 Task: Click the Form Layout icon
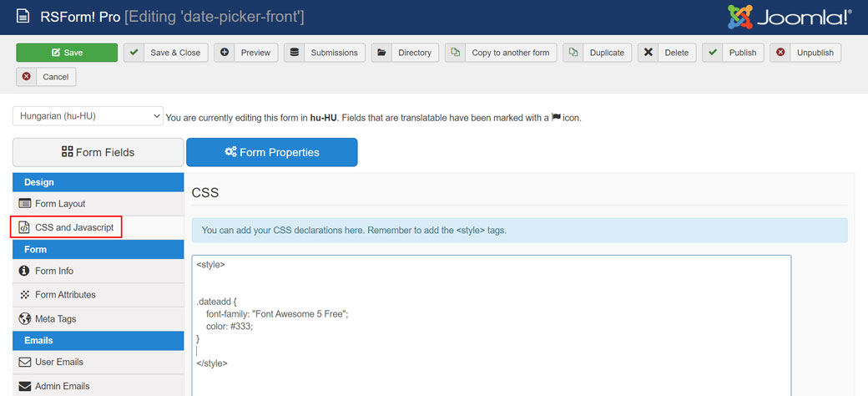pyautogui.click(x=24, y=204)
